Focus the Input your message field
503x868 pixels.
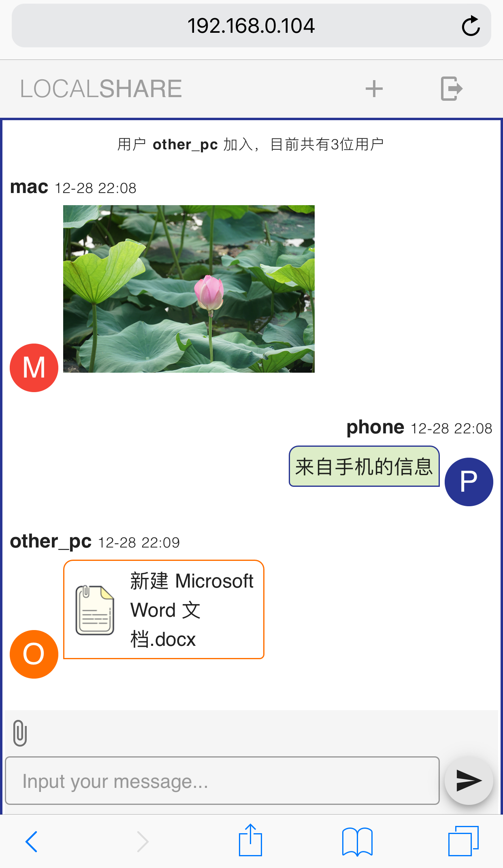click(222, 781)
